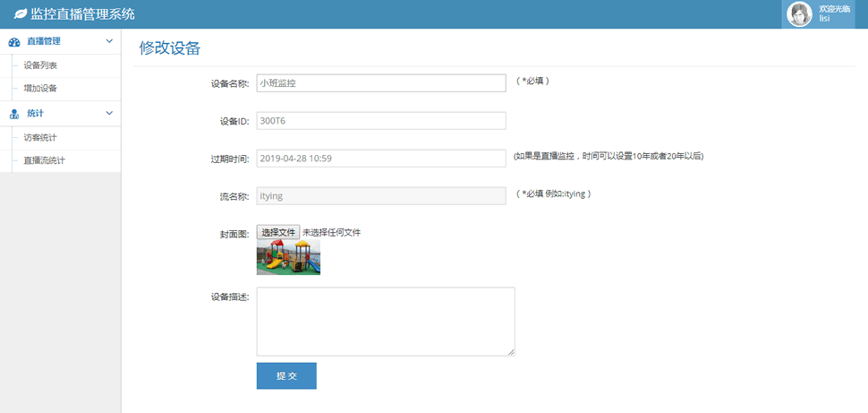Click the 未选择任何文件 text

pos(332,233)
